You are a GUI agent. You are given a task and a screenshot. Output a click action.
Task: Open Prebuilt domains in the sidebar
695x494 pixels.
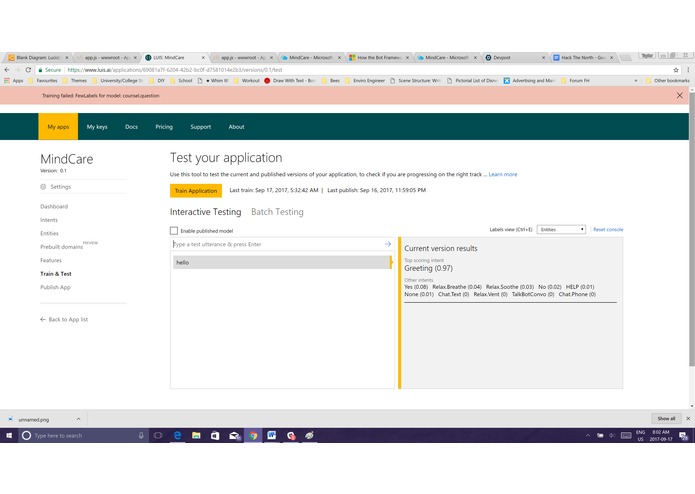tap(62, 247)
